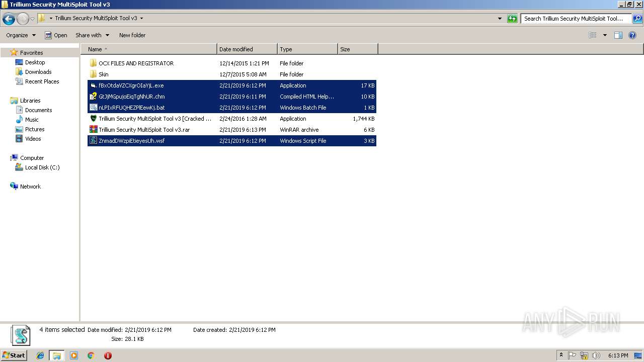
Task: Select Computer in navigation pane
Action: point(32,158)
